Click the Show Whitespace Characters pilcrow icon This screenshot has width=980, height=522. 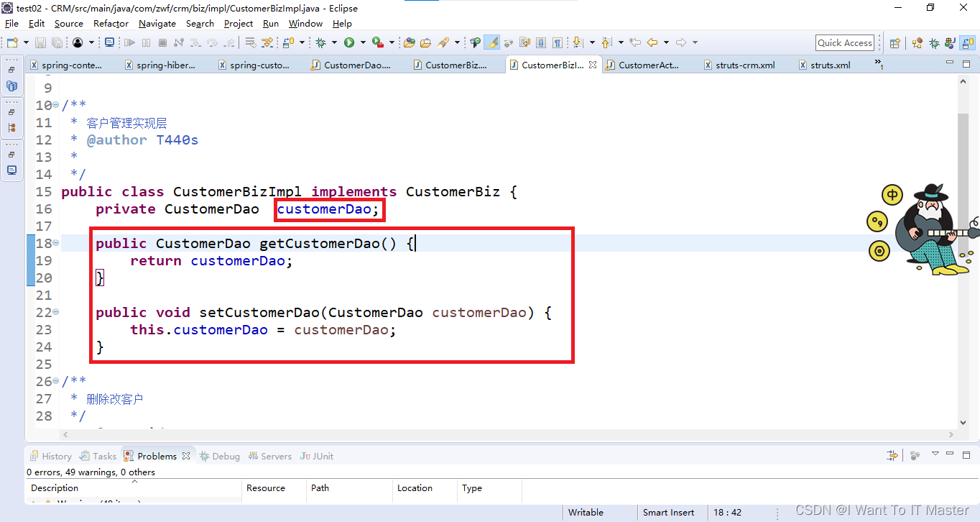tap(558, 42)
